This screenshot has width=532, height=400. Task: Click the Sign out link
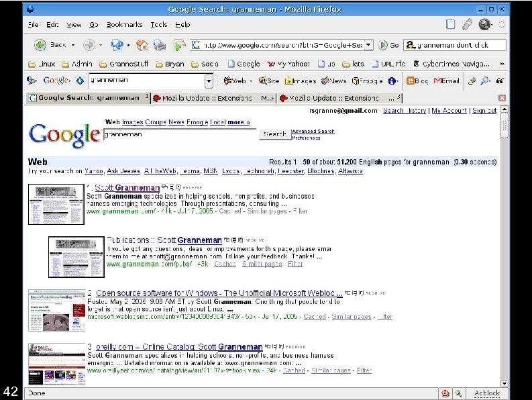coord(484,110)
